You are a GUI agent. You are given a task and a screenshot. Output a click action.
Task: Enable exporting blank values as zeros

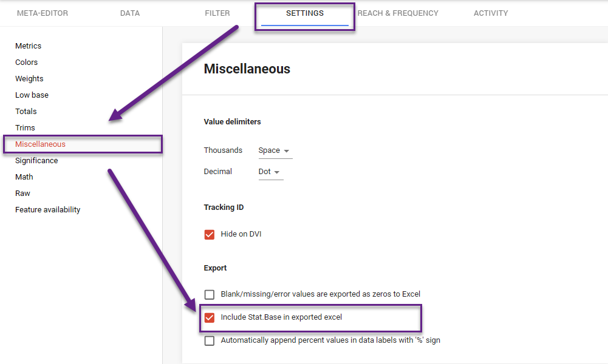[210, 294]
